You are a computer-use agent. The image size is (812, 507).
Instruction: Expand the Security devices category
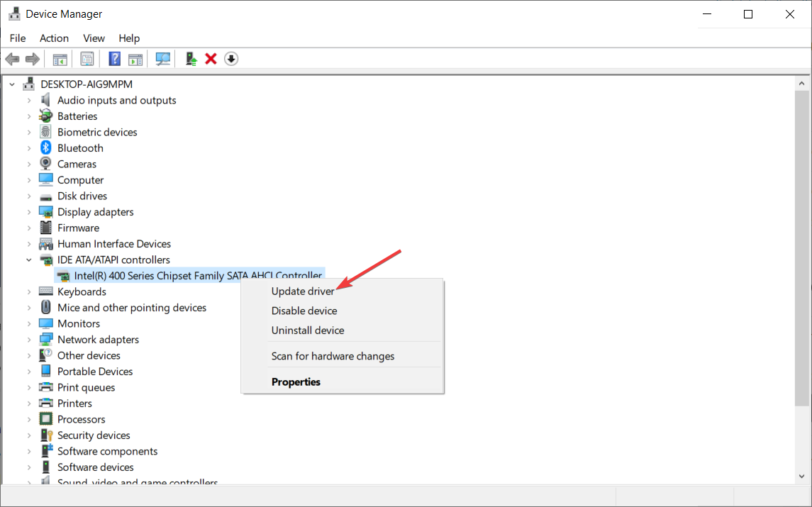29,435
